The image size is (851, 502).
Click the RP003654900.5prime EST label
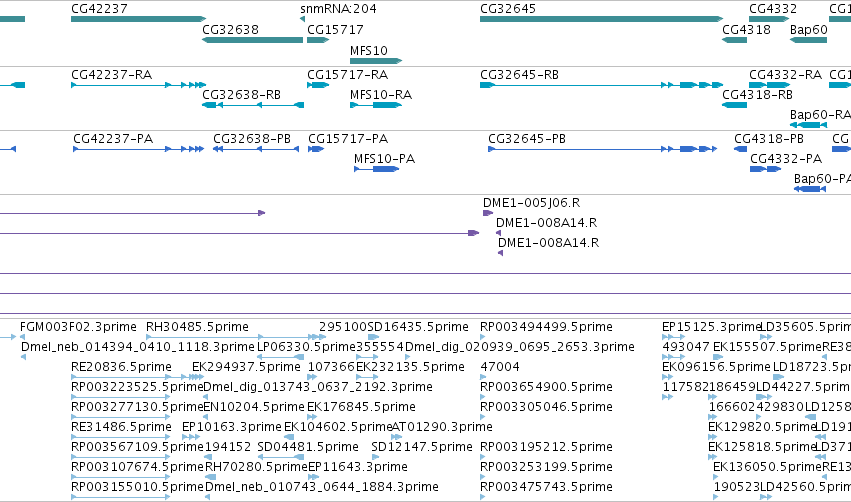pos(547,386)
